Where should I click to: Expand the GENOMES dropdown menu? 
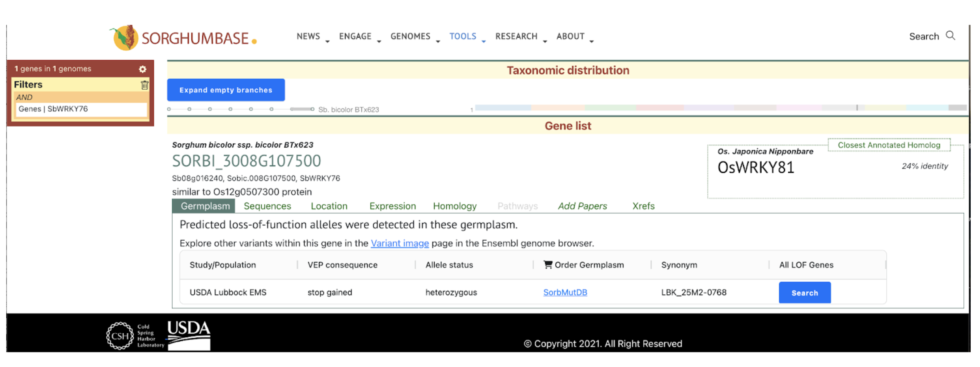click(x=415, y=36)
